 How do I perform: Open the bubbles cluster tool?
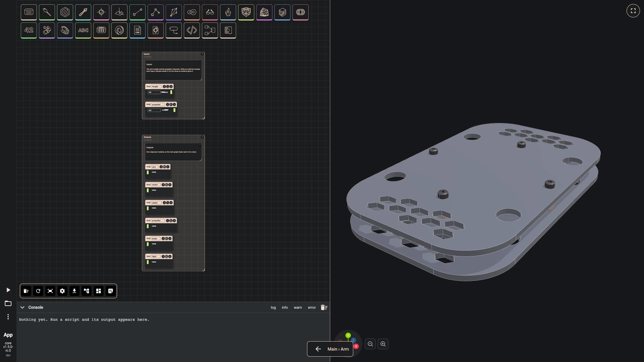[47, 31]
